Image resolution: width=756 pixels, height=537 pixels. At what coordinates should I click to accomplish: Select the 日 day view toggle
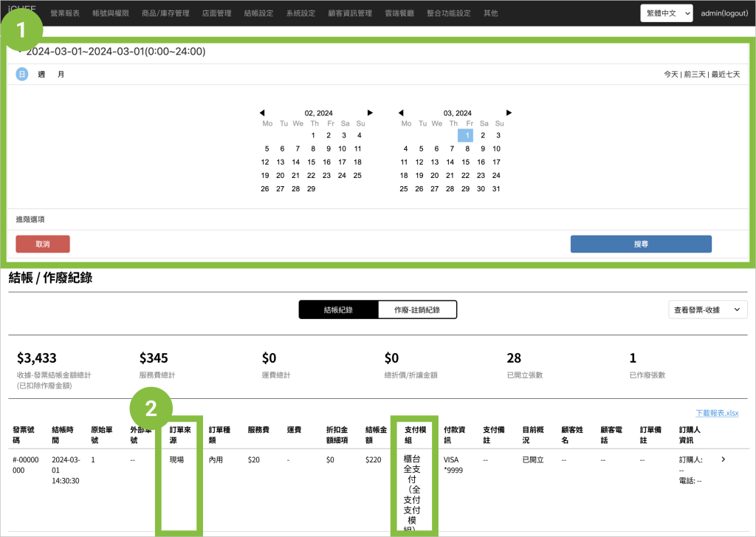(22, 75)
